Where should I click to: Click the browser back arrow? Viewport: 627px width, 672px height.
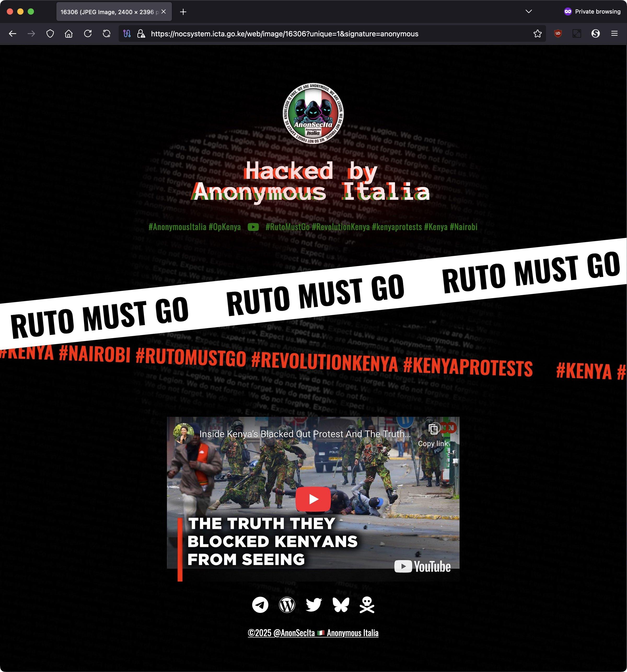pyautogui.click(x=13, y=33)
